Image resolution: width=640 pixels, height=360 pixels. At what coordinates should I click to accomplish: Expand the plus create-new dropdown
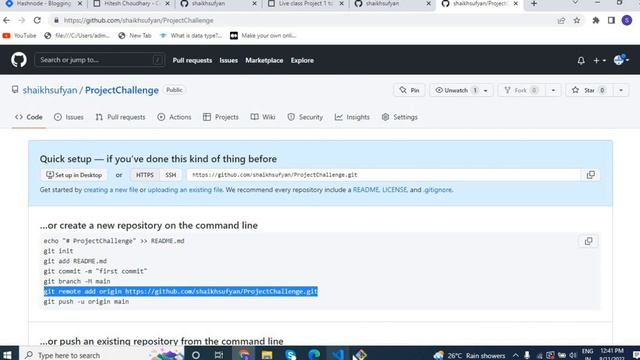pyautogui.click(x=599, y=60)
